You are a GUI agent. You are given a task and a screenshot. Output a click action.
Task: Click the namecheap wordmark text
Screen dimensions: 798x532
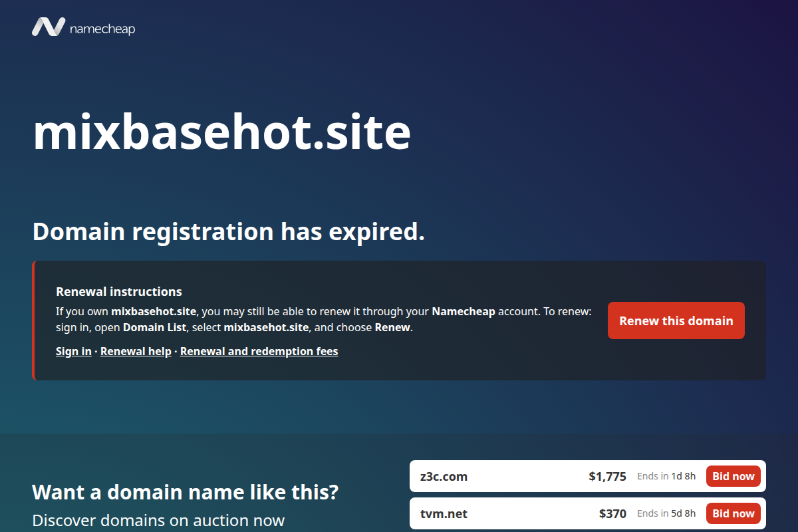(x=102, y=29)
